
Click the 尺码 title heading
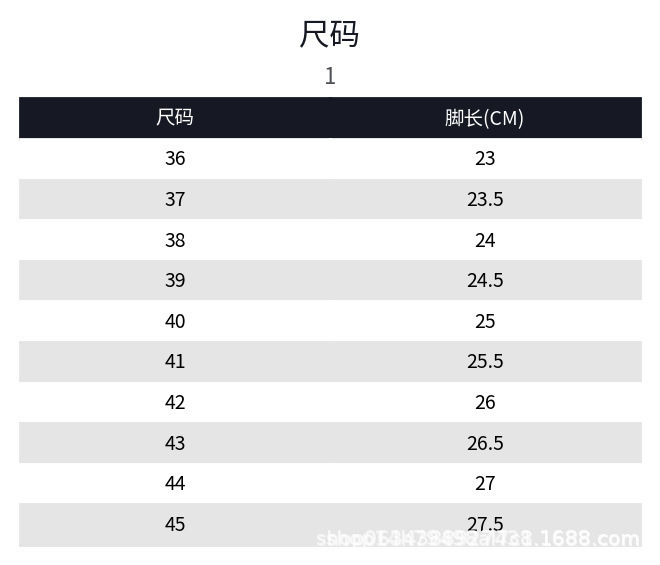329,34
